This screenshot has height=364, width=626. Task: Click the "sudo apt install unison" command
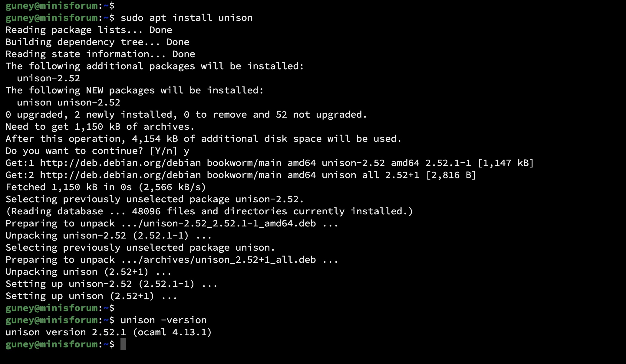[x=186, y=18]
